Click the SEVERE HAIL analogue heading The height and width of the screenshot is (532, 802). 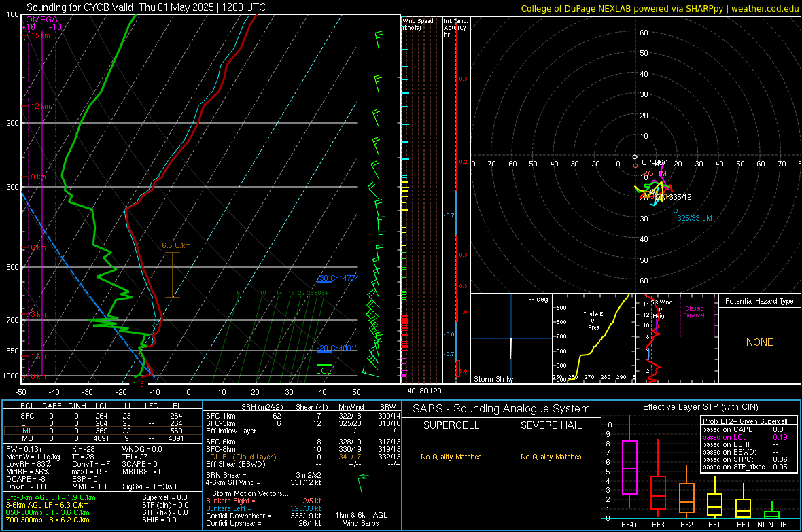[551, 425]
